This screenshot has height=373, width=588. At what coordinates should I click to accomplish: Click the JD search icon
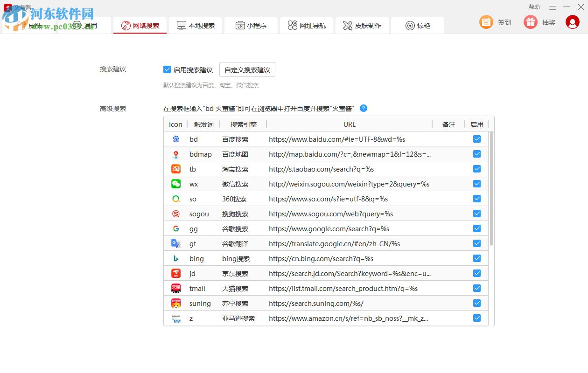tap(175, 273)
